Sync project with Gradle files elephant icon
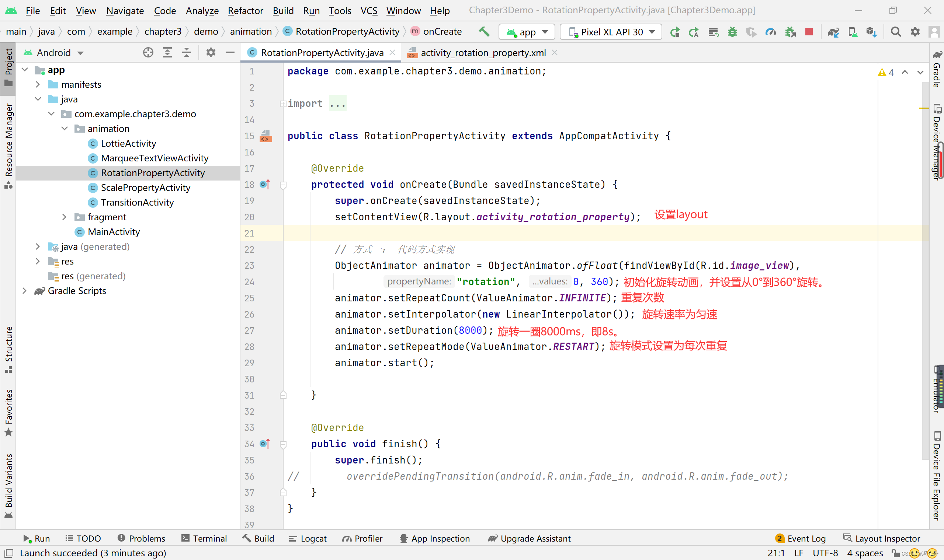This screenshot has width=944, height=560. click(833, 32)
